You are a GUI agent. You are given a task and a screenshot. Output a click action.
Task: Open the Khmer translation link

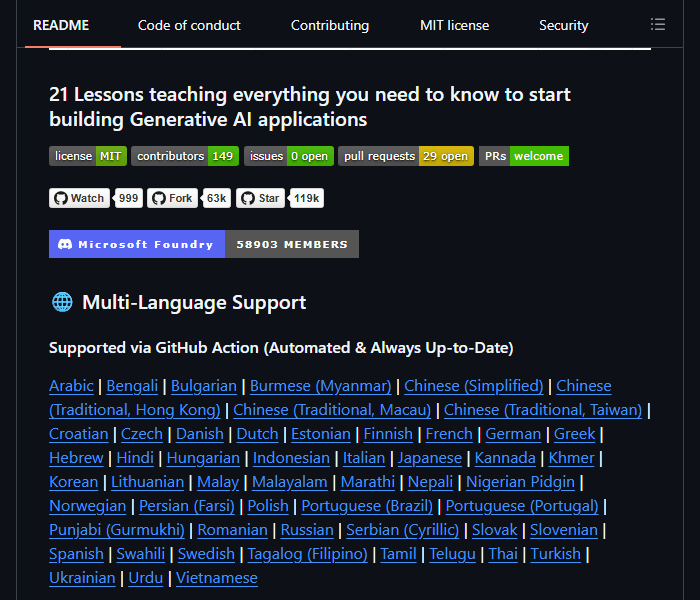point(571,458)
